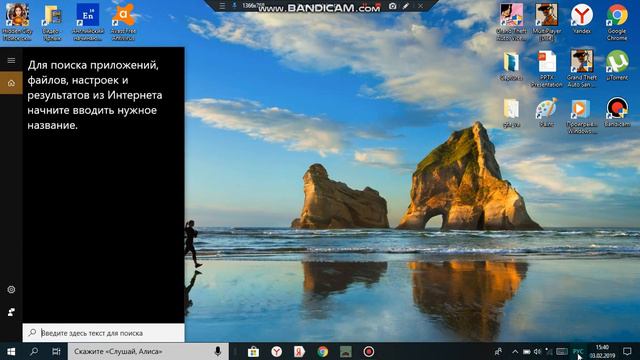Switch to Bandicam recorder on the taskbar
This screenshot has height=360, width=640.
(x=369, y=351)
